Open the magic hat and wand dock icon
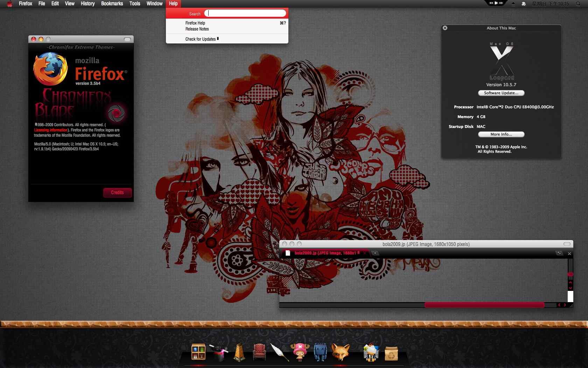This screenshot has width=588, height=368. click(x=219, y=352)
